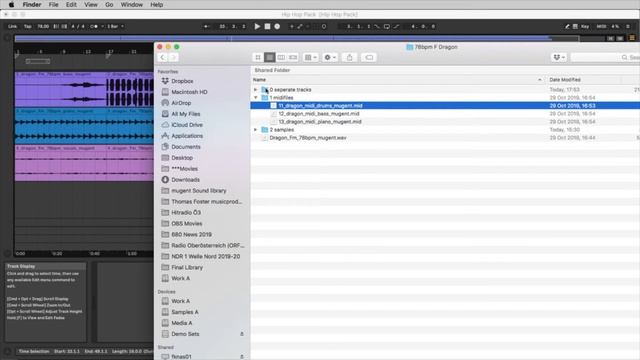Open All My Files in sidebar

tap(185, 114)
